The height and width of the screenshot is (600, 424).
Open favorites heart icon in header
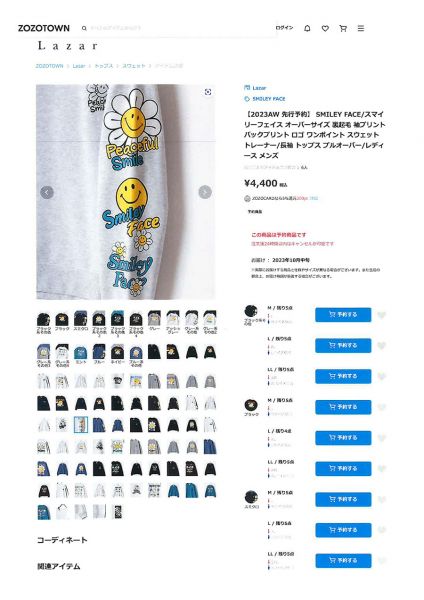coord(325,28)
